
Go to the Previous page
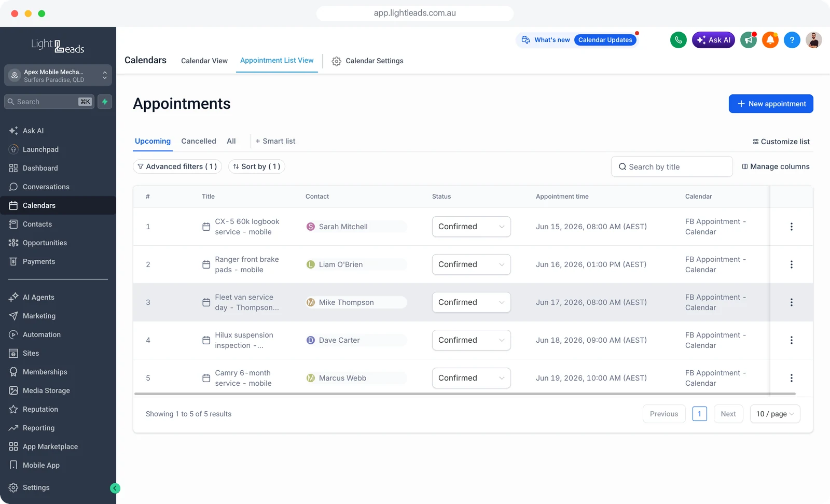tap(664, 414)
